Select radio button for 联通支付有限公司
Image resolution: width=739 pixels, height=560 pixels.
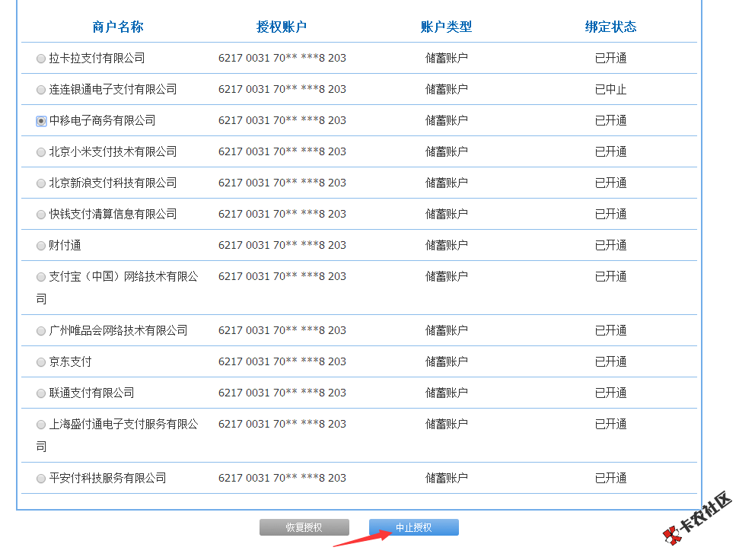(x=41, y=393)
